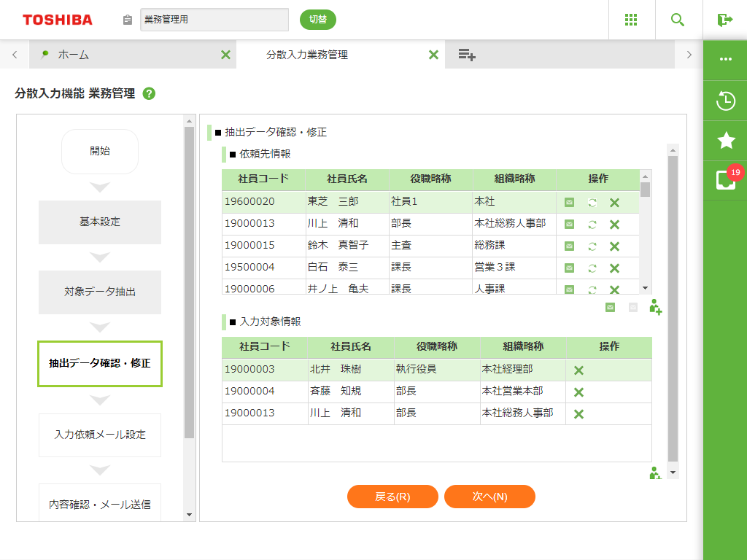The image size is (747, 560).
Task: Open favorites star icon in sidebar
Action: point(725,140)
